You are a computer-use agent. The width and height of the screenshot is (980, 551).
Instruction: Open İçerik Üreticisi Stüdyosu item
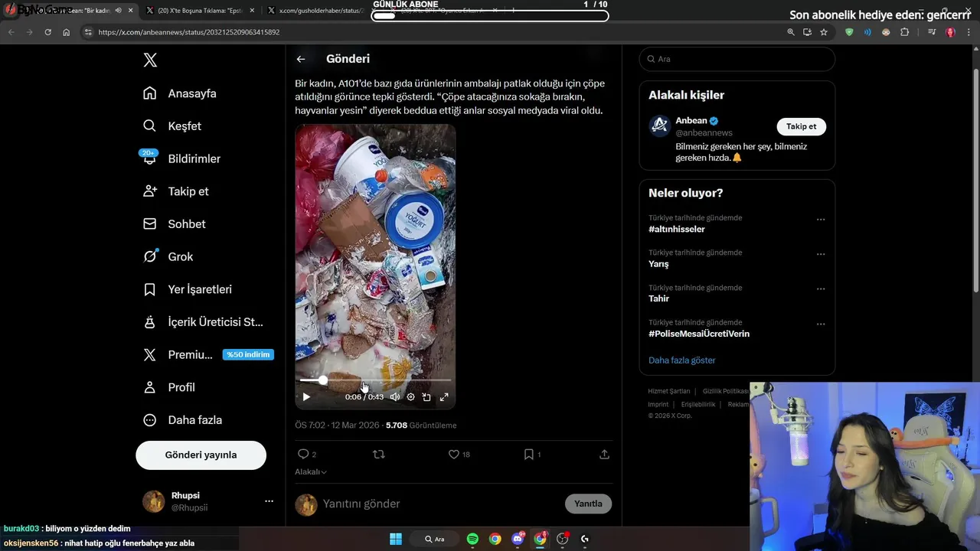point(203,322)
